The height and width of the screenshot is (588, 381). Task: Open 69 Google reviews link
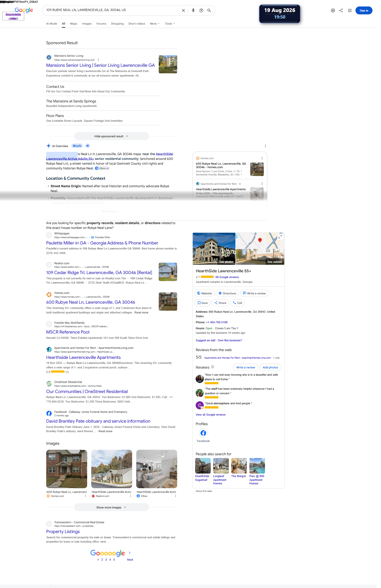click(227, 277)
